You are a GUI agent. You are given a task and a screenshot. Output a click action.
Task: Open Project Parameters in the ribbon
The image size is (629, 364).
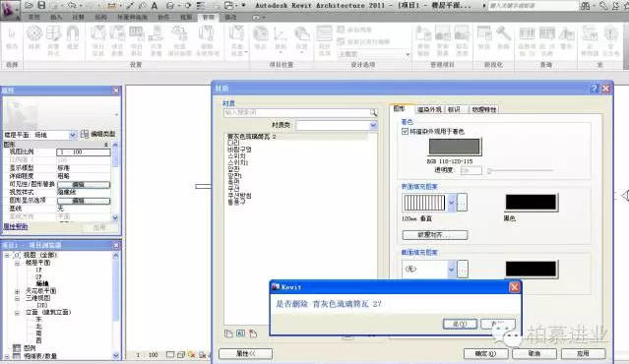point(117,40)
